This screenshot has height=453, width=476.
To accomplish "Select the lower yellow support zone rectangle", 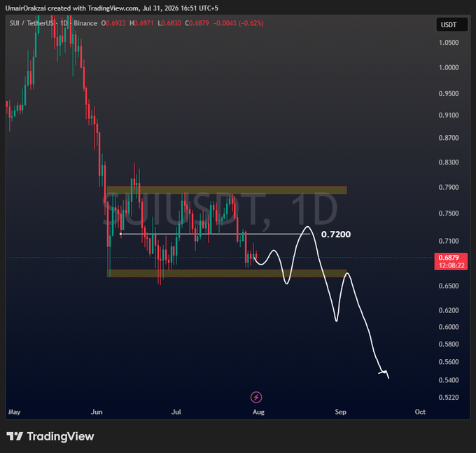I will pyautogui.click(x=227, y=273).
